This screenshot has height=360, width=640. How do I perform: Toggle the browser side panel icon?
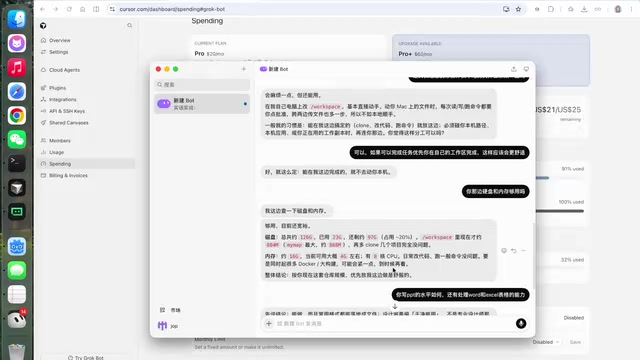pyautogui.click(x=96, y=9)
